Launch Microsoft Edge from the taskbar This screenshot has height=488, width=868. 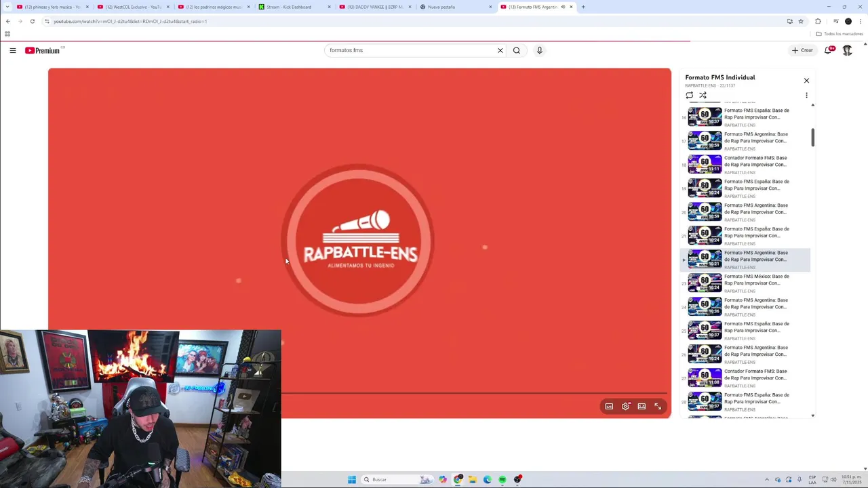[488, 480]
